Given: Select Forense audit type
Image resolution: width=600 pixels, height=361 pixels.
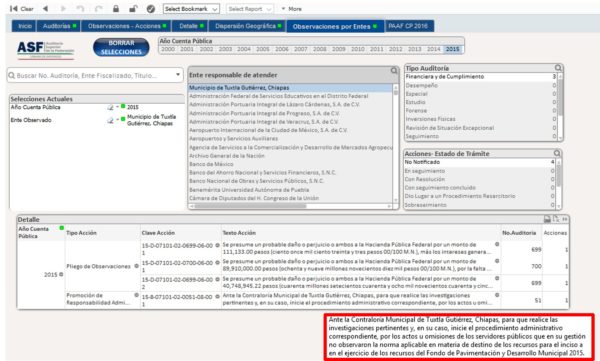Looking at the screenshot, I should [x=481, y=111].
